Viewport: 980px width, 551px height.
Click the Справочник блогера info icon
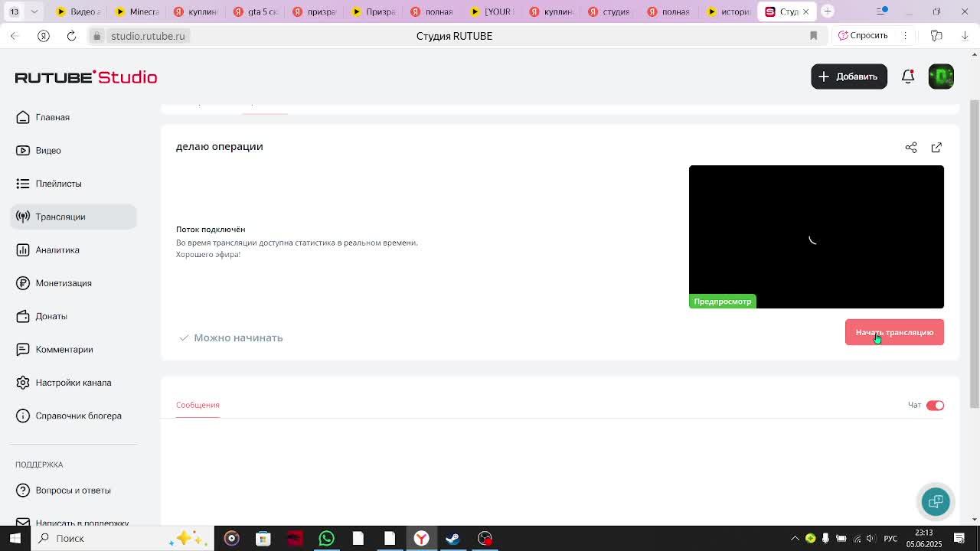[x=23, y=416]
